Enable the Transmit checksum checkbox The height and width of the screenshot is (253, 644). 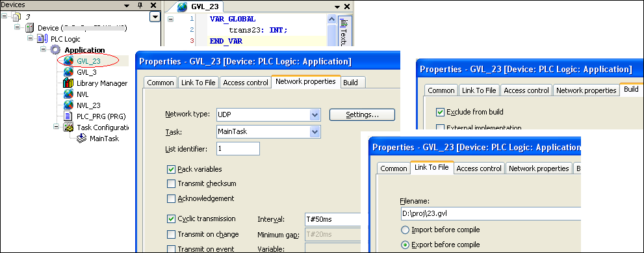coord(172,183)
